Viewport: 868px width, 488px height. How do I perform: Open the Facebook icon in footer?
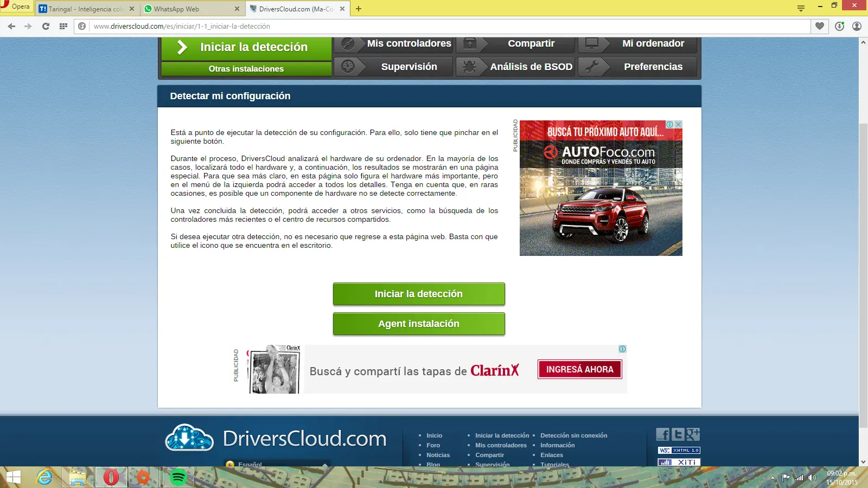coord(663,434)
